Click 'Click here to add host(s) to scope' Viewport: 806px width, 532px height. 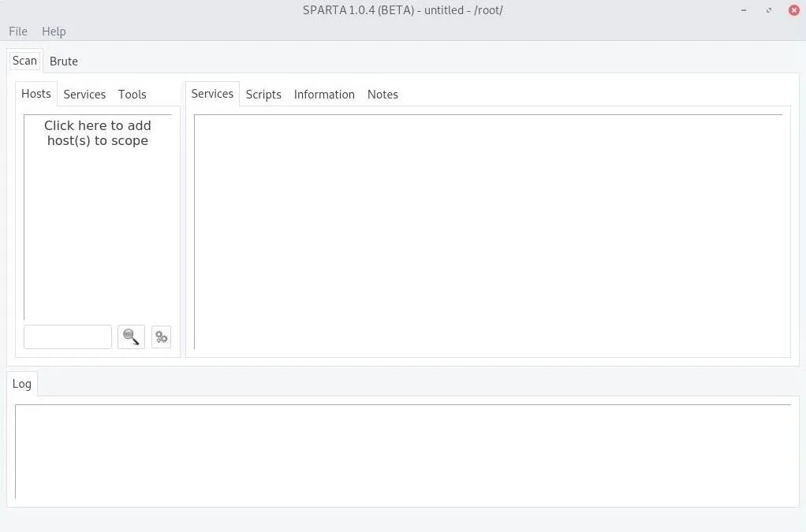pyautogui.click(x=98, y=133)
